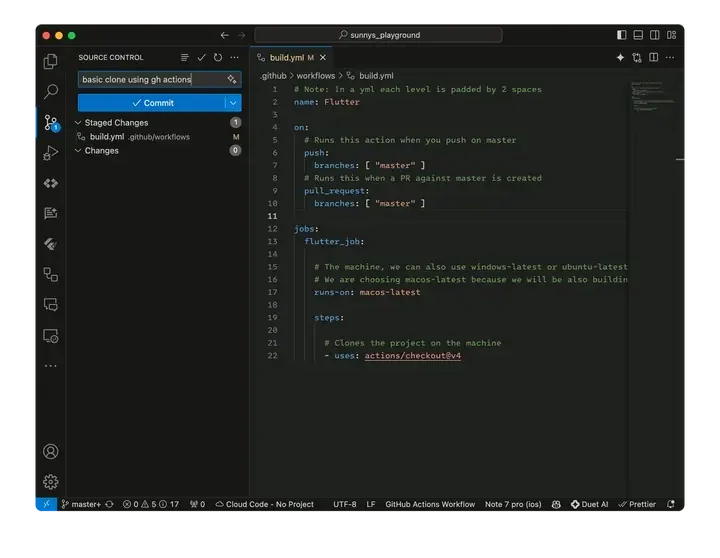This screenshot has width=720, height=558.
Task: Click the 'flutter_job:' code line
Action: pyautogui.click(x=334, y=242)
